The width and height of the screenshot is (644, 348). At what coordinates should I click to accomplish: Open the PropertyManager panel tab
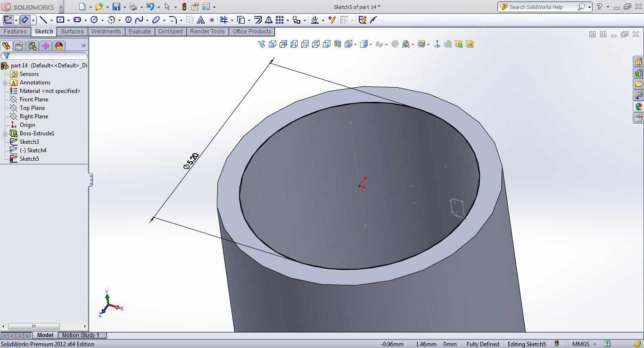point(19,46)
